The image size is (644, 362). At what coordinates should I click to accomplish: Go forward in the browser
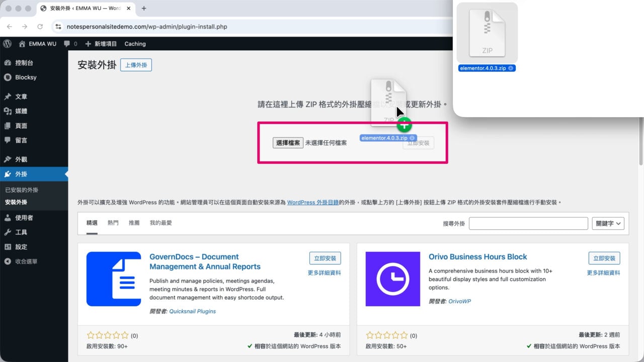[x=25, y=27]
